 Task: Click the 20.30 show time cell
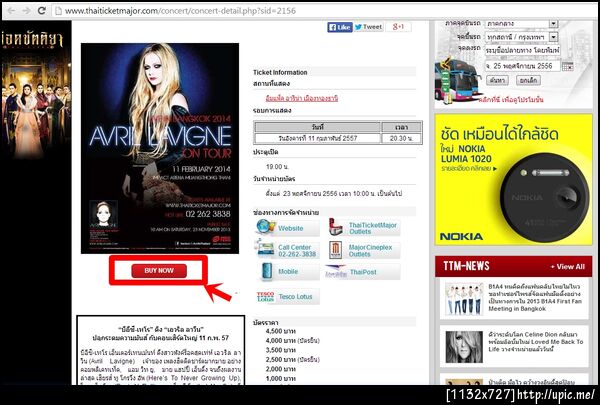point(401,138)
